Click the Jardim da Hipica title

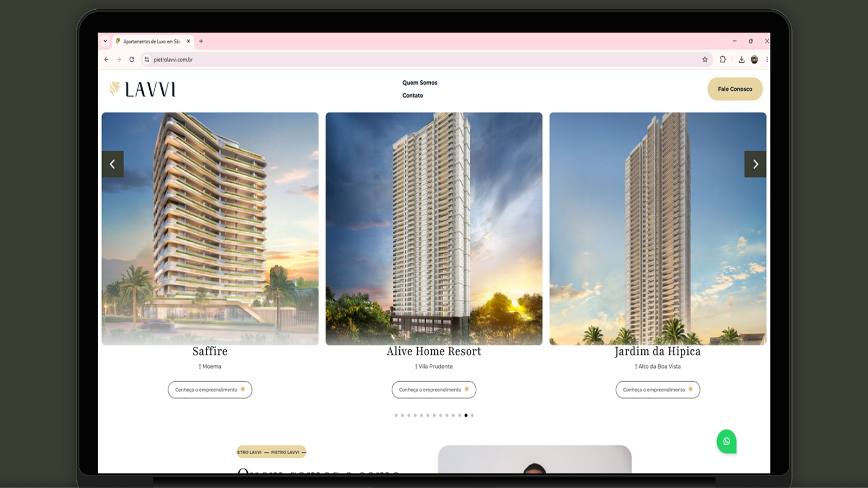[x=658, y=352]
